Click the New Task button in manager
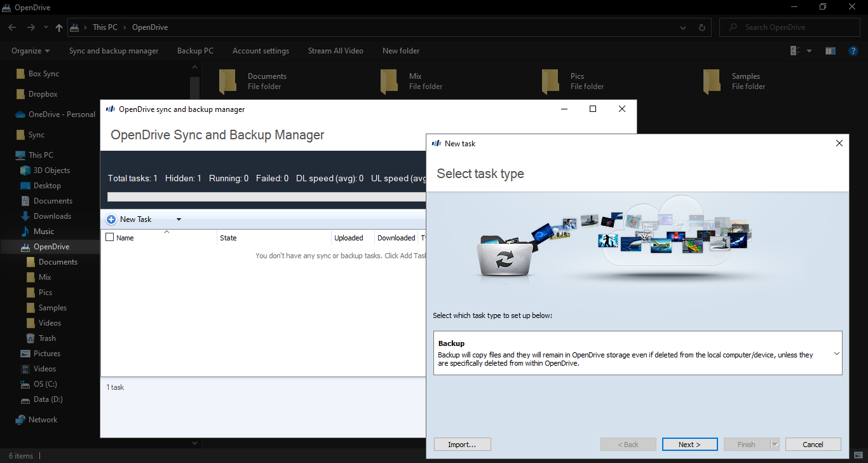 136,219
